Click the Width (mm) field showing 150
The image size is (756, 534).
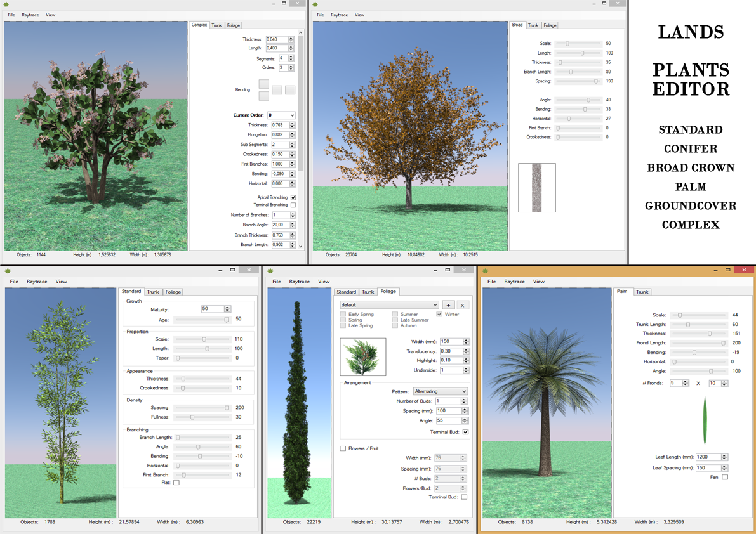click(451, 341)
